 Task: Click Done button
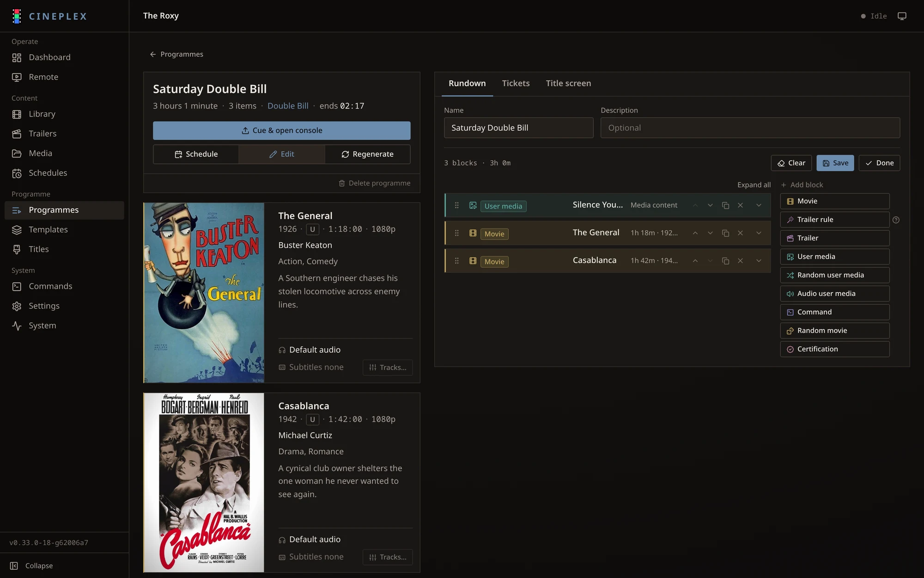(x=879, y=163)
